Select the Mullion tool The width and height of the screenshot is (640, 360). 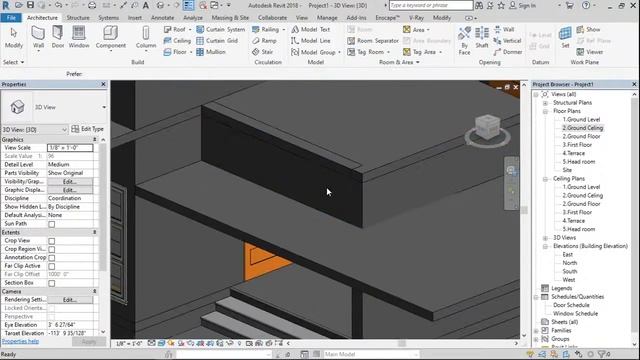(211, 52)
